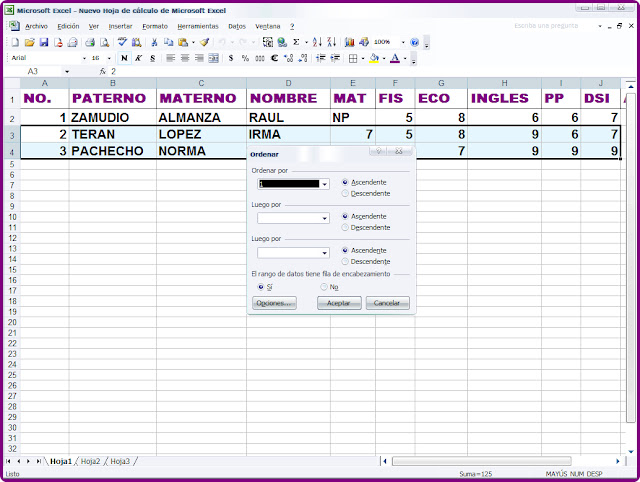640x482 pixels.
Task: Merge and center the selected cells
Action: click(x=213, y=58)
